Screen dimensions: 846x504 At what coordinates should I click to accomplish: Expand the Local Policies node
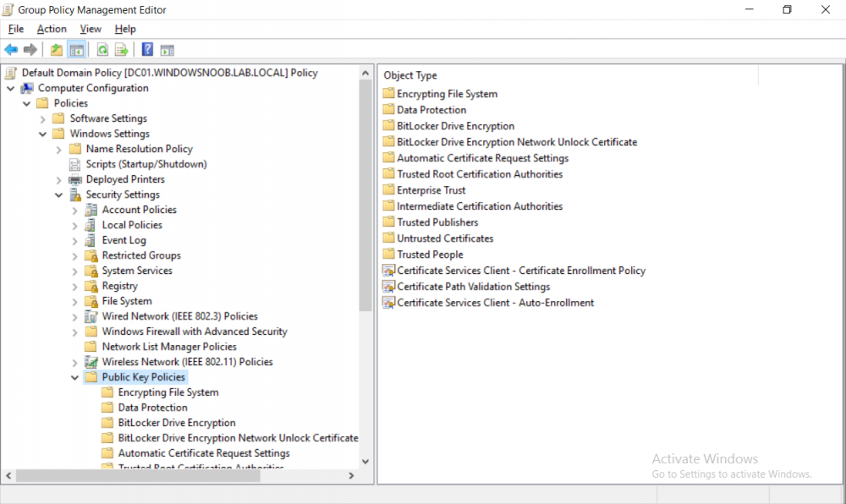75,226
